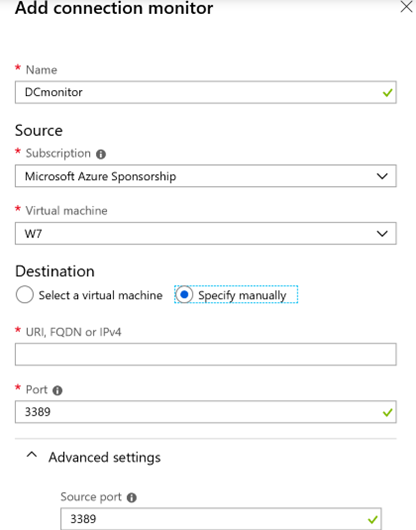Click the green checkmark in the Port field

point(387,412)
